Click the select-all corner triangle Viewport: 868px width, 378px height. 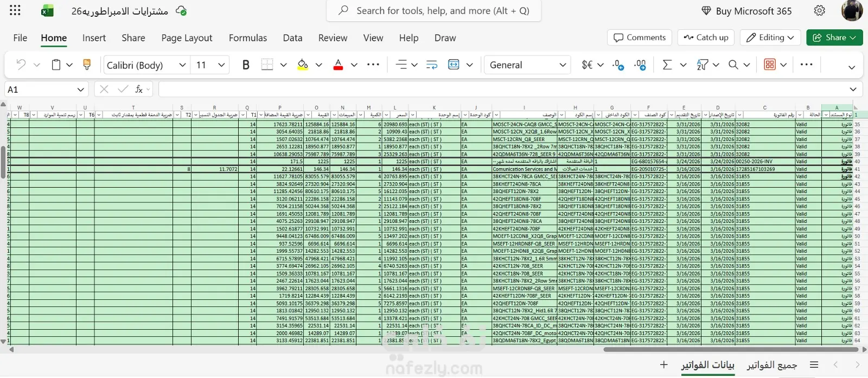856,107
